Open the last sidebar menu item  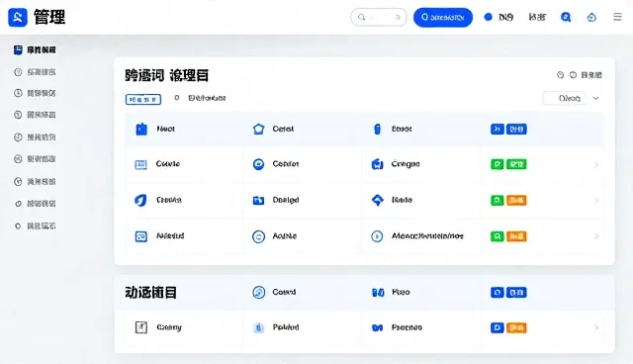coord(35,226)
